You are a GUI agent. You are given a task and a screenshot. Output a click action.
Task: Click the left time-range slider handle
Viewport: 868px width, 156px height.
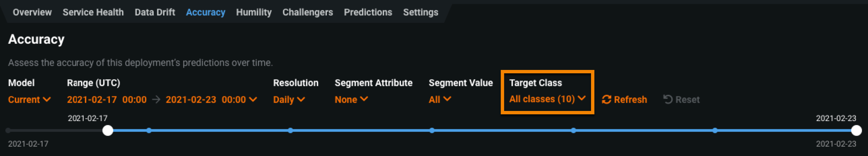(x=108, y=130)
